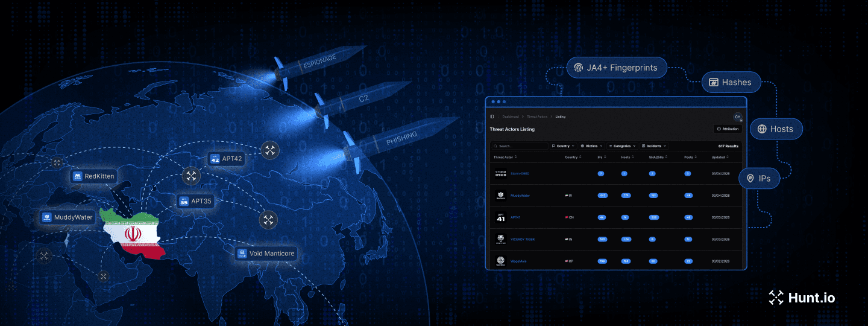Open the Victims filter dropdown
Screen dimensions: 868x326
point(591,146)
